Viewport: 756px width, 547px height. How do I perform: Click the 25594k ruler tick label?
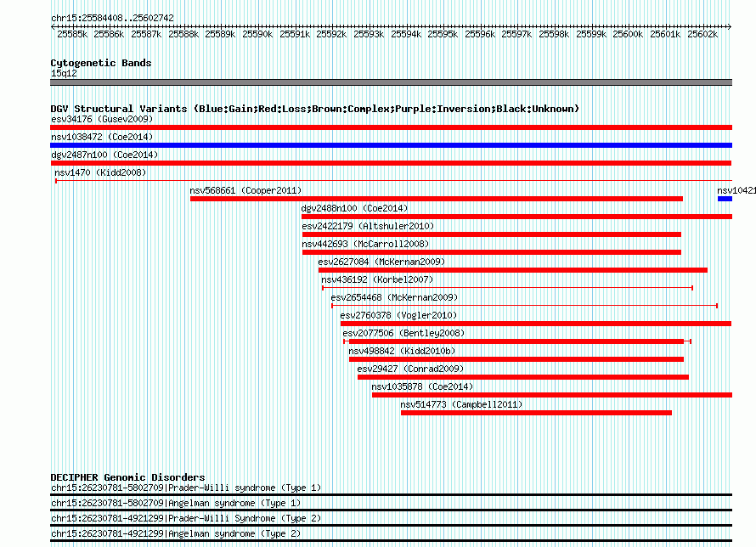pyautogui.click(x=406, y=34)
